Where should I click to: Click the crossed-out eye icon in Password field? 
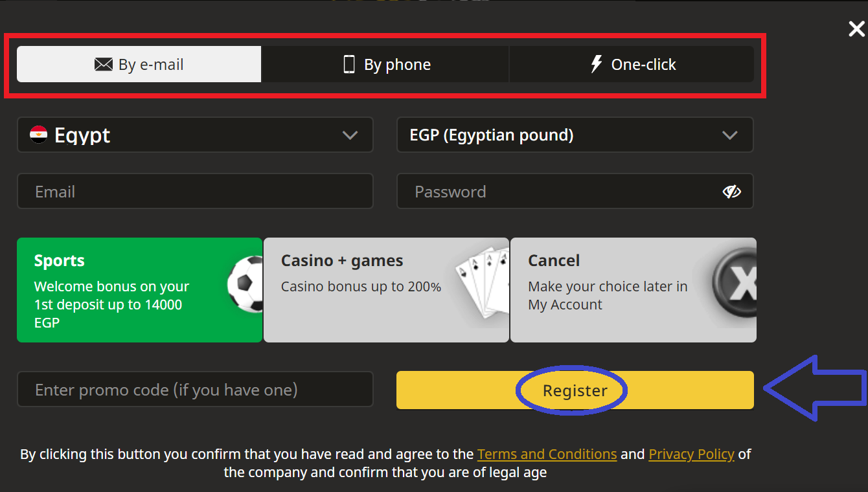[x=732, y=191]
